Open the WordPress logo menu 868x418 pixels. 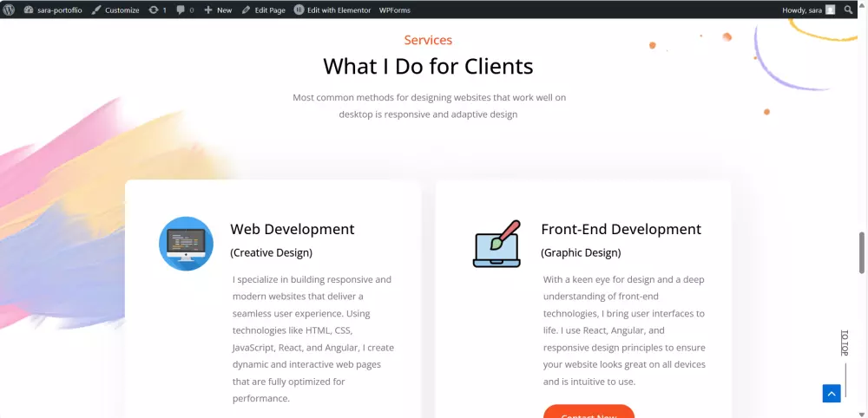[9, 10]
